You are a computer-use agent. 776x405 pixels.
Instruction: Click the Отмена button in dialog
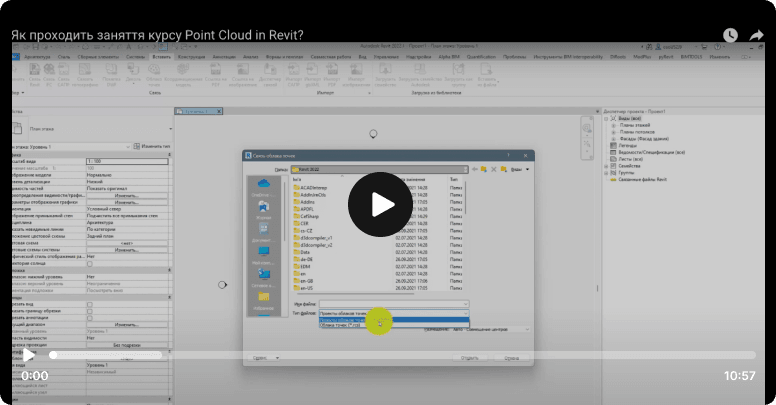[x=511, y=357]
